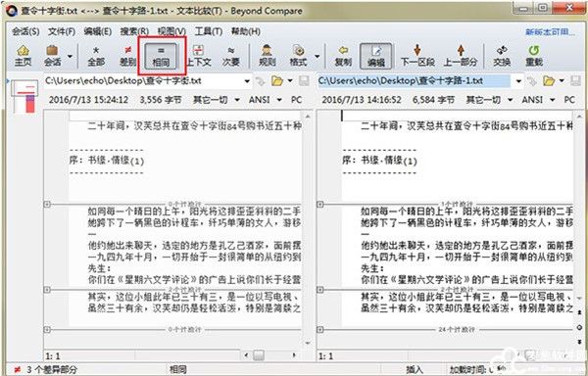Jump to 下一区段 next section
588x376 pixels.
[x=417, y=56]
